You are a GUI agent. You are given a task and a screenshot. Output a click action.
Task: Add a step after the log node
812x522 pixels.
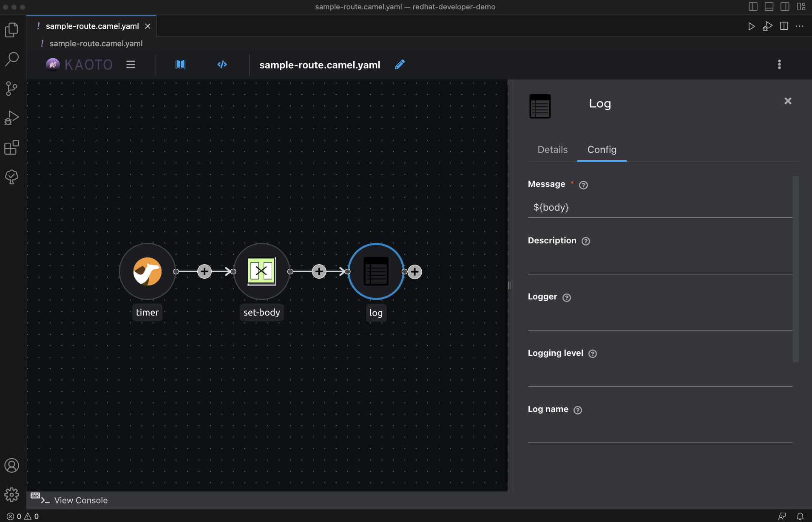[x=415, y=271]
